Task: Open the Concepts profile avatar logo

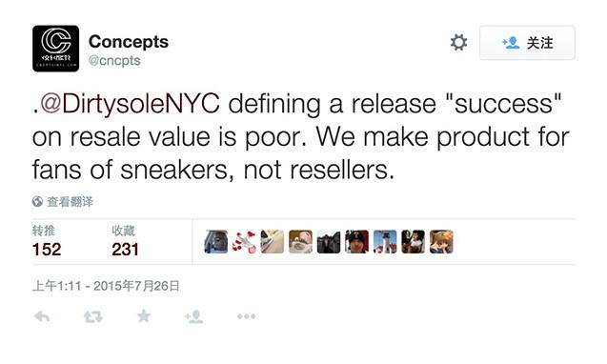Action: [55, 49]
